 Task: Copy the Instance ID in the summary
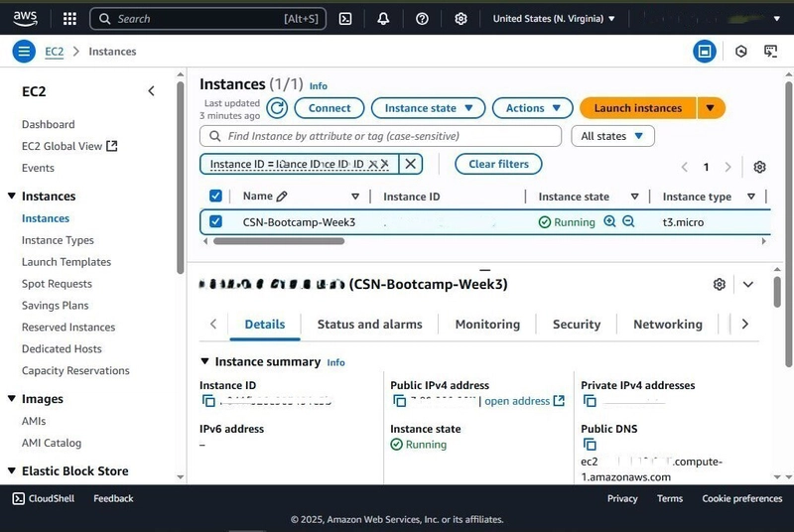pyautogui.click(x=208, y=401)
